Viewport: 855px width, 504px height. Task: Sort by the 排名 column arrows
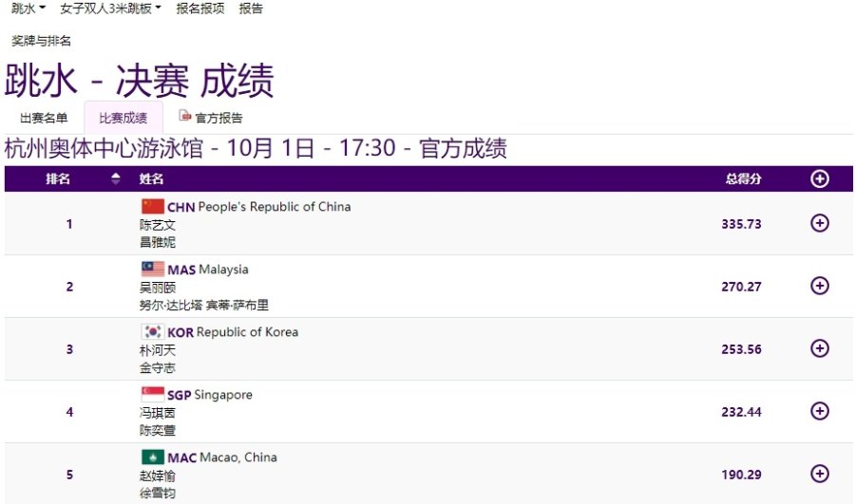116,178
